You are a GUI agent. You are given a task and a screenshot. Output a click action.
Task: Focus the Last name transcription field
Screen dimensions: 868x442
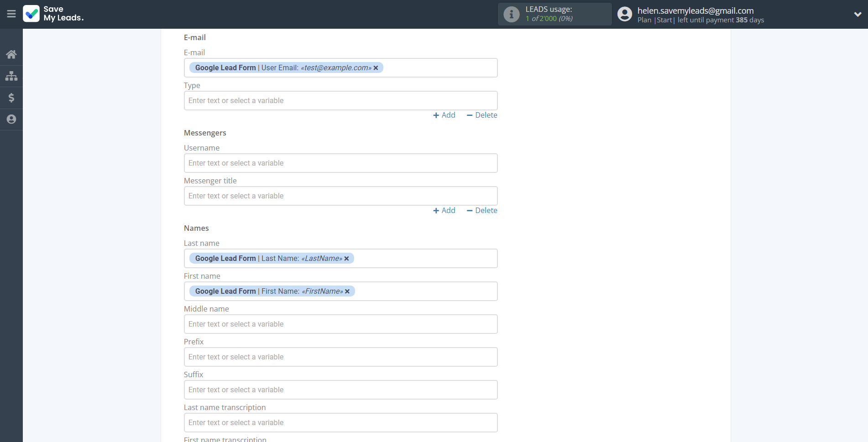point(340,422)
